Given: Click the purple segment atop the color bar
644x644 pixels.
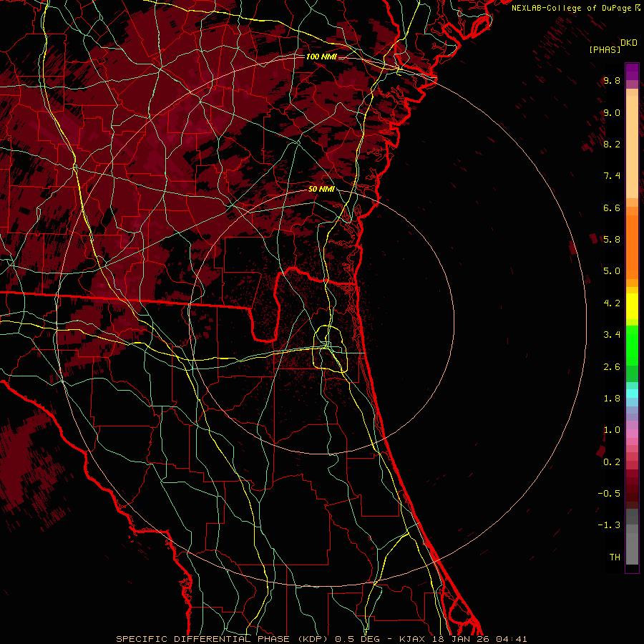Looking at the screenshot, I should [632, 72].
